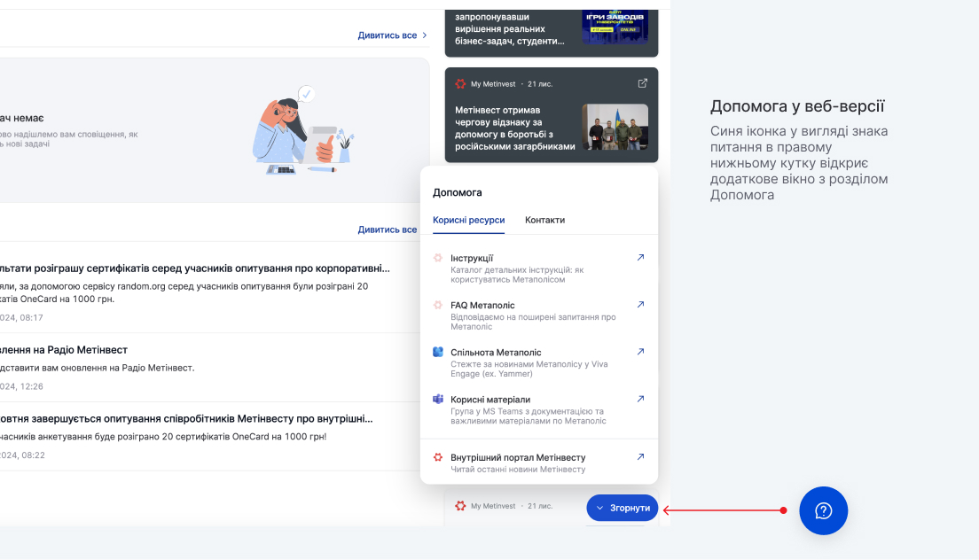Open arrow link next to Внутрішній портал Метінвесту
Viewport: 979px width, 560px height.
tap(640, 457)
